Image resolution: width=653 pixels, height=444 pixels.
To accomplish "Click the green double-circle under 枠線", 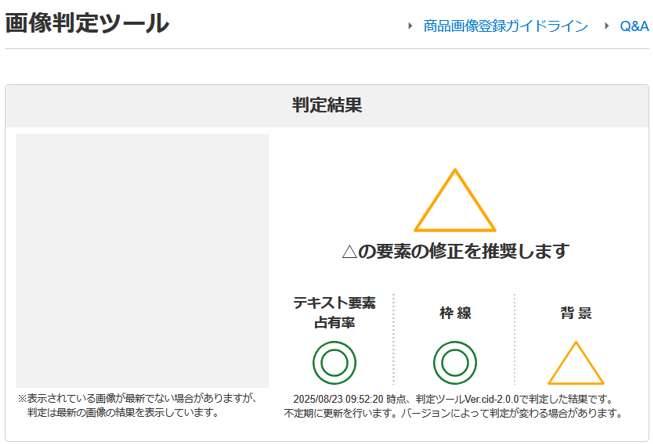I will pos(455,362).
